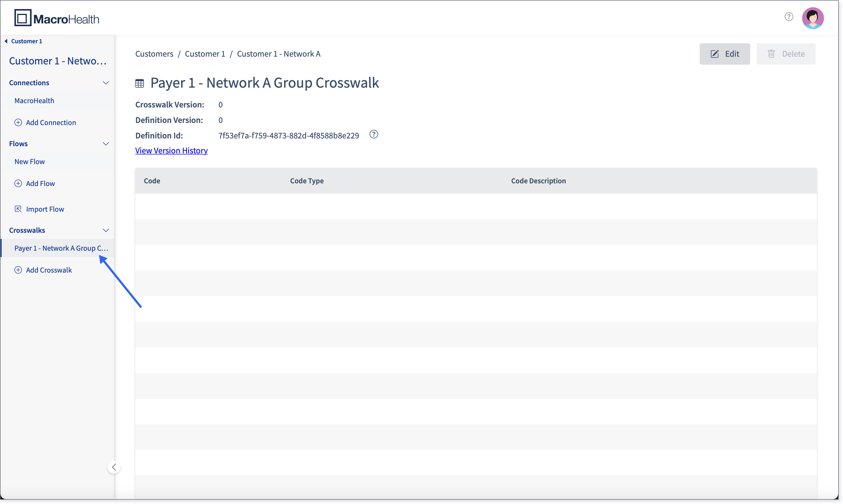Viewport: 843px width, 504px height.
Task: Go to Customer 1 - Network A breadcrumb
Action: click(x=279, y=54)
